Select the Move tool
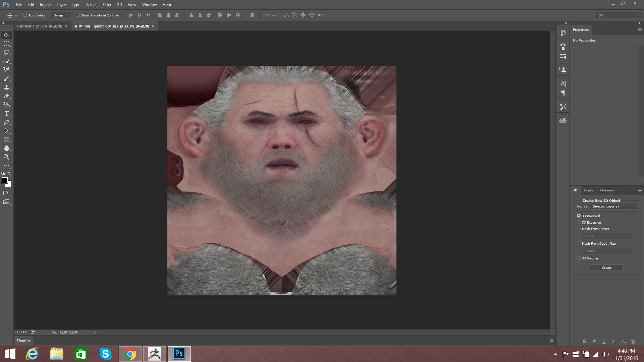Screen dimensions: 644x362 (6, 35)
